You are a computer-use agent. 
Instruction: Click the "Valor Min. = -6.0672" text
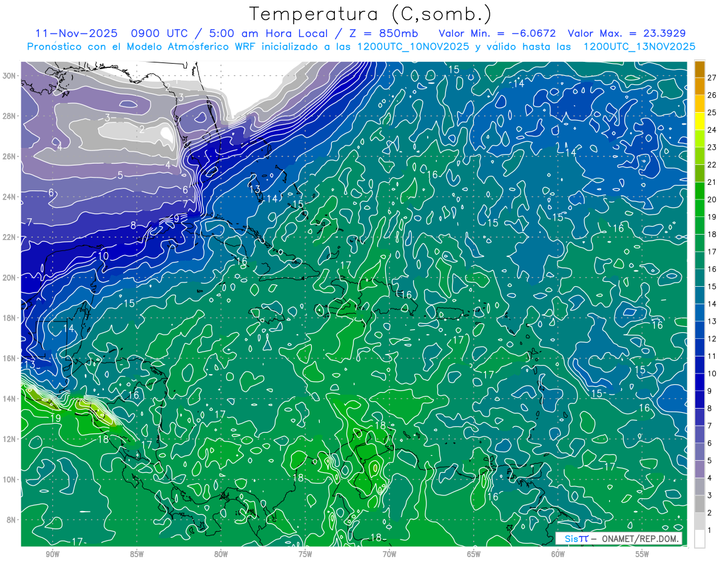tap(497, 33)
